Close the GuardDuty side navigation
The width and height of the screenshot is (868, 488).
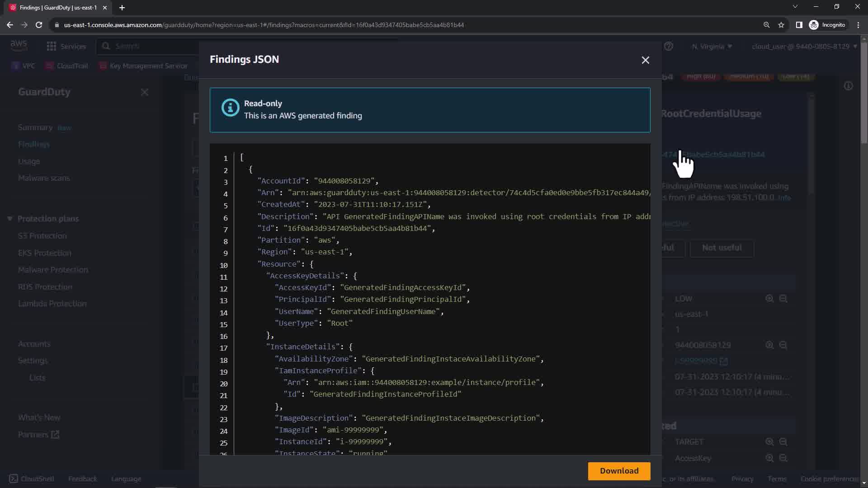pyautogui.click(x=145, y=92)
